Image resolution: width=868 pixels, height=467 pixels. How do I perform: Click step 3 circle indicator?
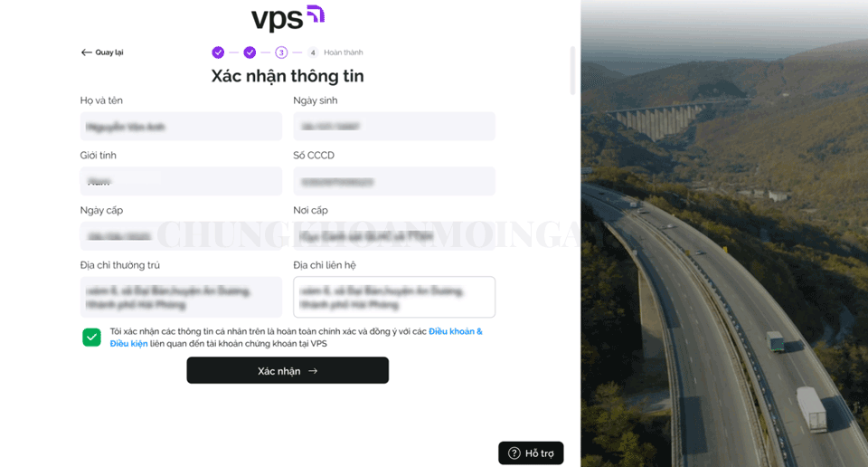pyautogui.click(x=281, y=52)
